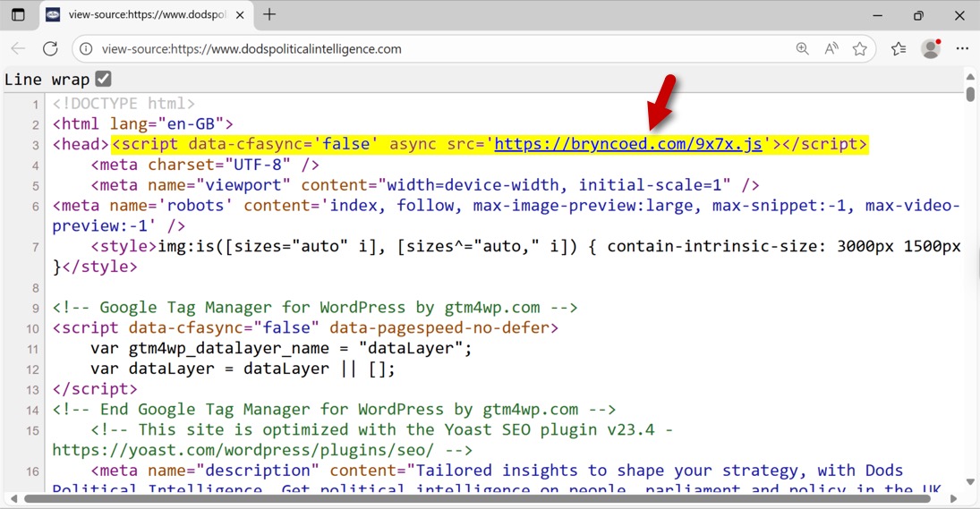Open the tab actions menu icon

[x=18, y=15]
